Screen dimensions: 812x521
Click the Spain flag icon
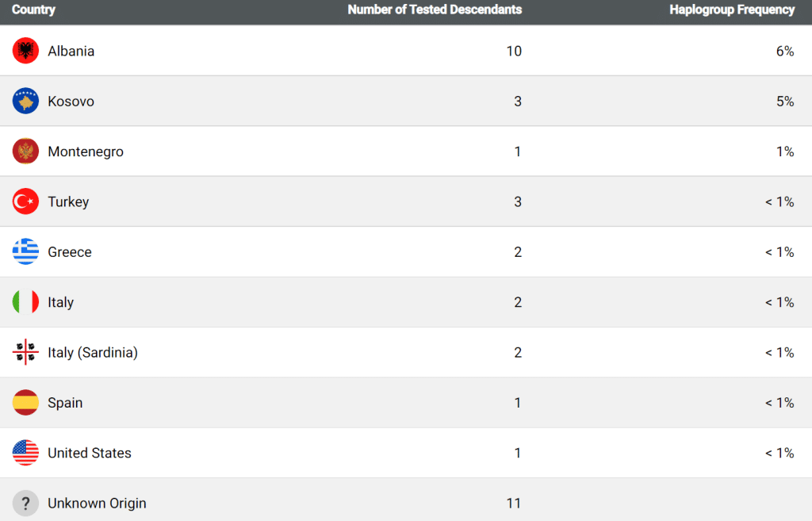coord(25,403)
